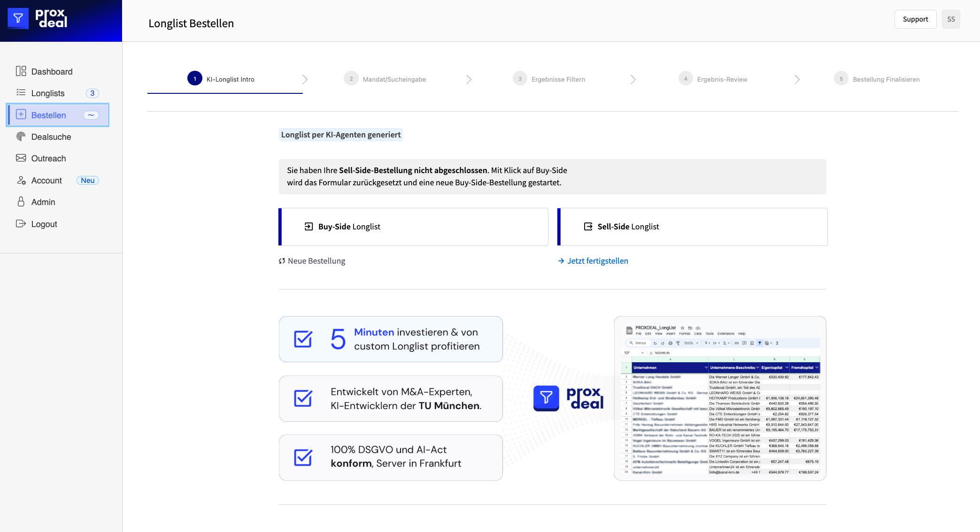Click chevron after KI-Longlist Intro step
Screen dimensions: 980x532
(x=305, y=79)
